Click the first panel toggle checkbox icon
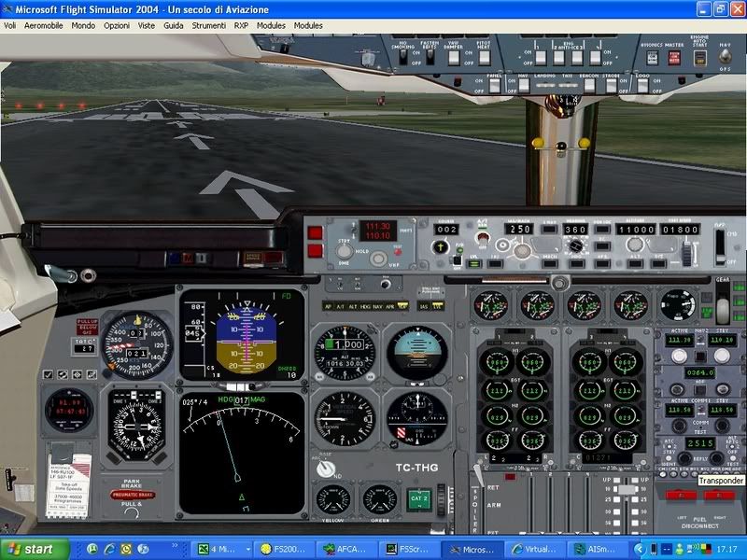Viewport: 747px width, 560px height. tap(48, 374)
